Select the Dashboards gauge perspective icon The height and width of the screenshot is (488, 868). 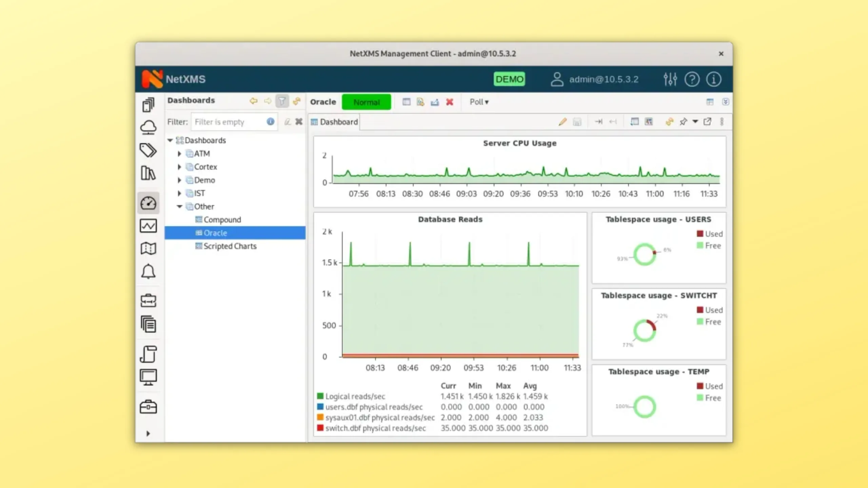(x=148, y=203)
